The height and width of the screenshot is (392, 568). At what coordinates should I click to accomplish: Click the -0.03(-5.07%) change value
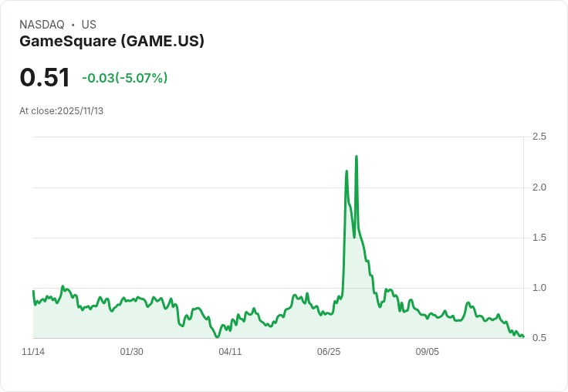pos(124,78)
